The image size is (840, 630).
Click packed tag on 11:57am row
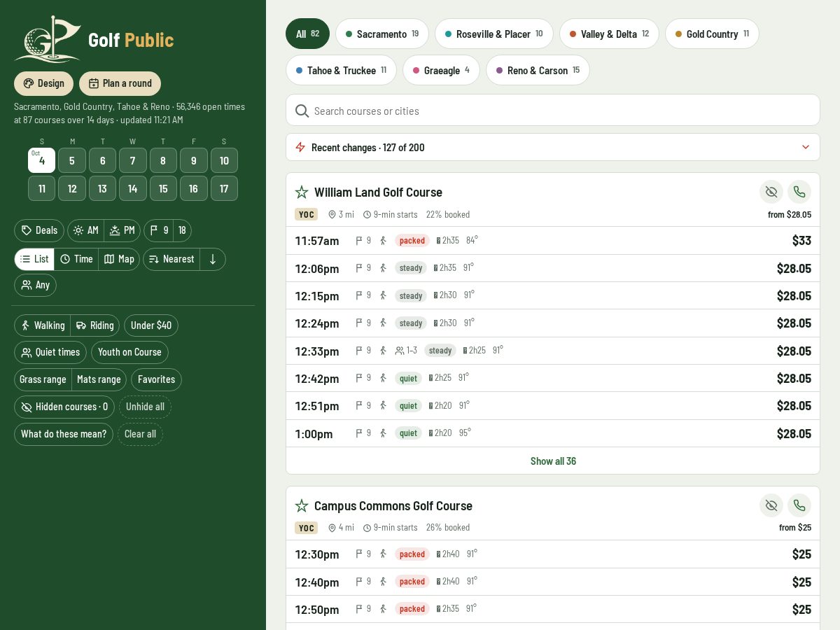point(412,241)
